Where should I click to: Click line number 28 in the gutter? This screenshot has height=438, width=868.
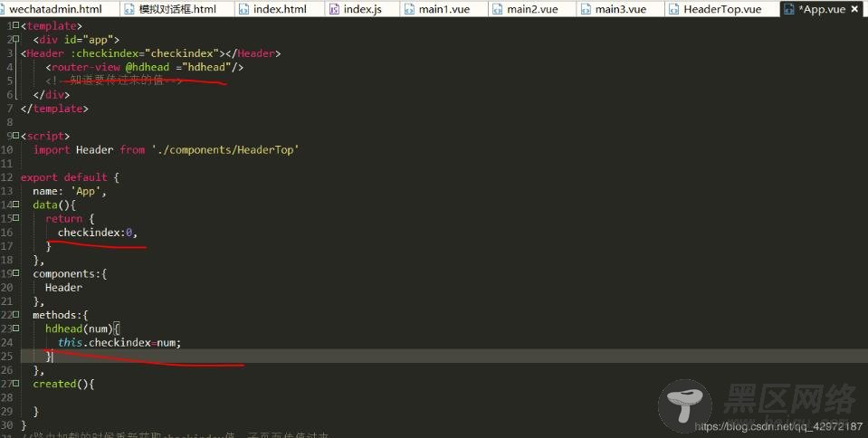(x=6, y=397)
